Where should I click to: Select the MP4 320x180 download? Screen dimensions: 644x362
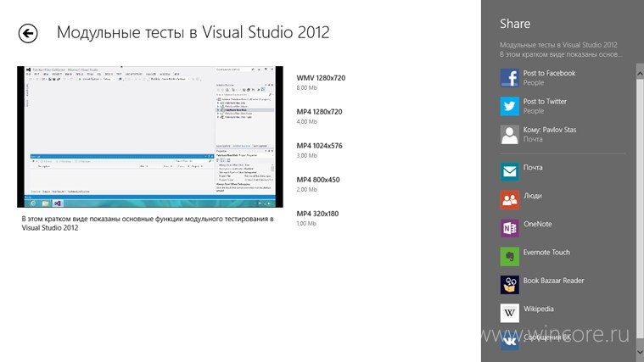click(317, 214)
